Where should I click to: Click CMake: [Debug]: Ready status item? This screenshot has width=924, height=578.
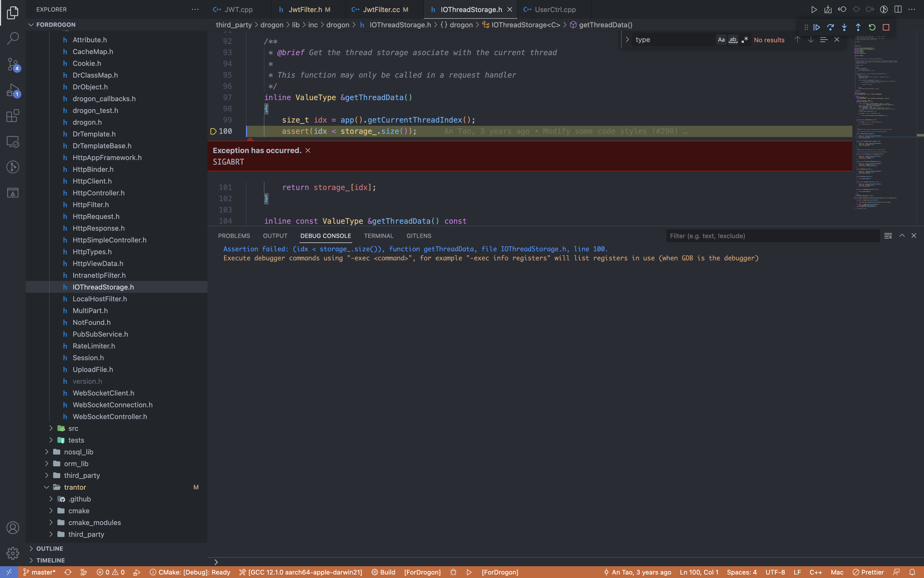pyautogui.click(x=190, y=572)
